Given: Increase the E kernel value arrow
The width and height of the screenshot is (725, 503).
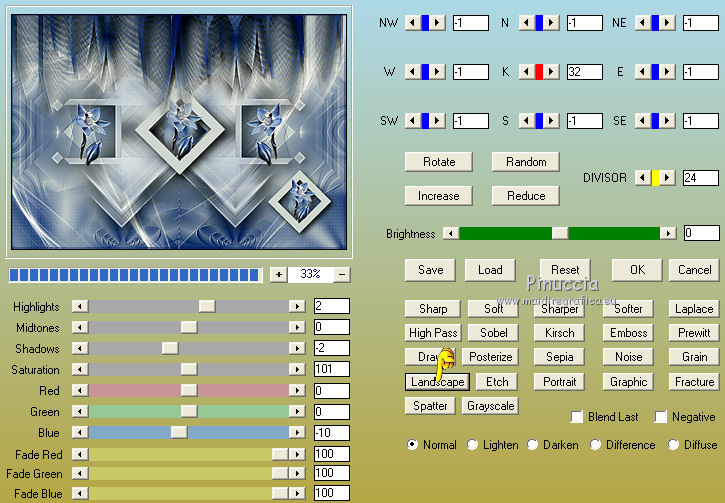Looking at the screenshot, I should pos(667,72).
